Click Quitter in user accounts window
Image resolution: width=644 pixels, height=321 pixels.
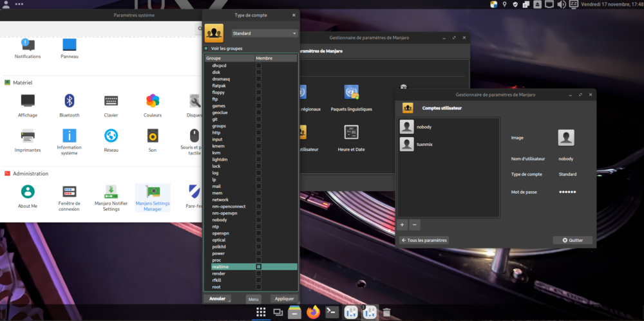click(x=573, y=240)
